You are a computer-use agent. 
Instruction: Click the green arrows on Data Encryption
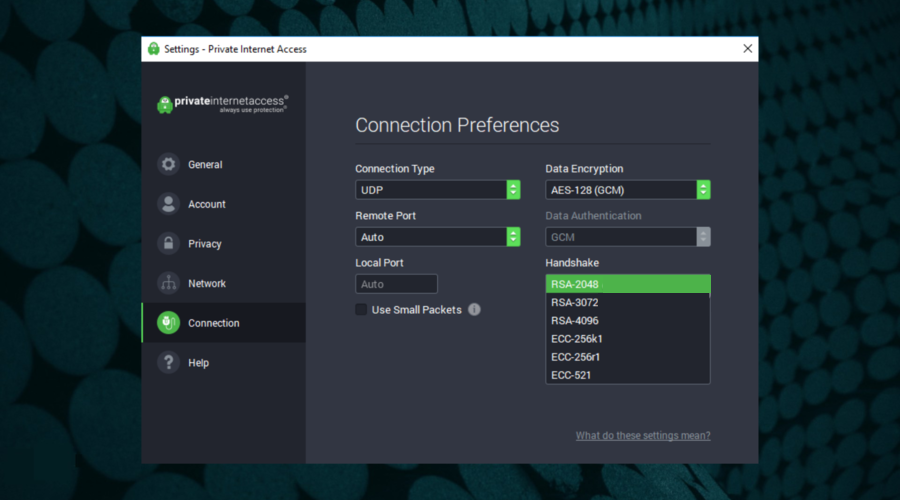(704, 190)
